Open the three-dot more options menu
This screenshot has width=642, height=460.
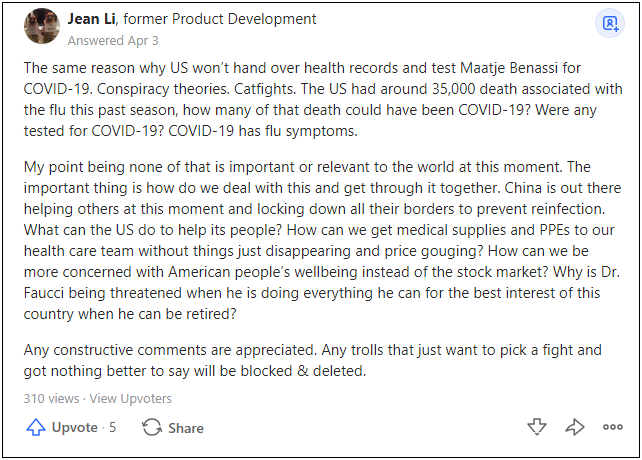pos(612,428)
